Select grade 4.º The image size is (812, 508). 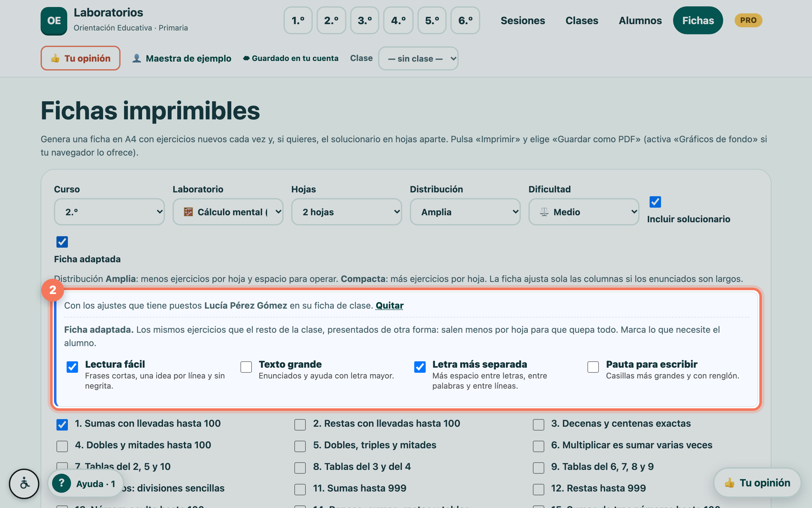[x=398, y=21]
